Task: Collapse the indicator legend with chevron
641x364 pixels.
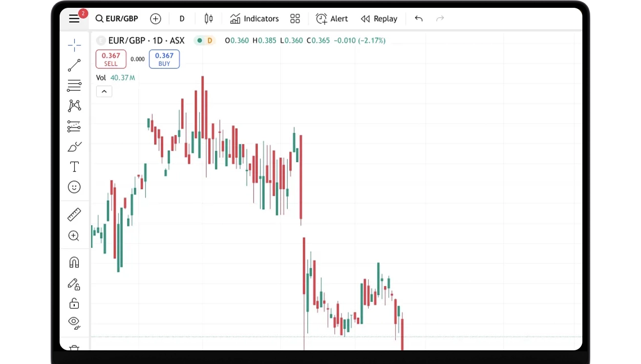Action: coord(104,91)
